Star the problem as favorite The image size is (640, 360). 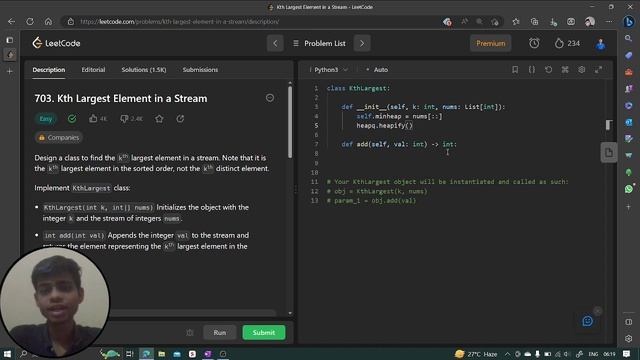click(159, 119)
